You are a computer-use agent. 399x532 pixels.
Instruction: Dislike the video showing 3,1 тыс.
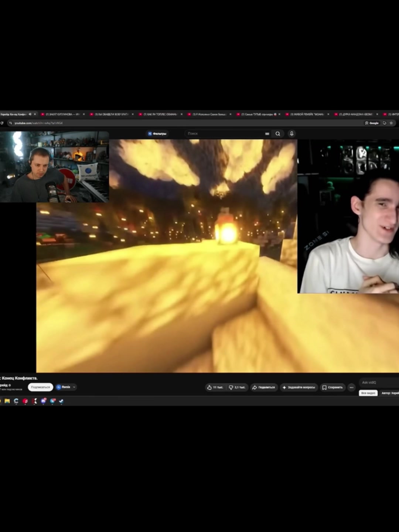[237, 387]
